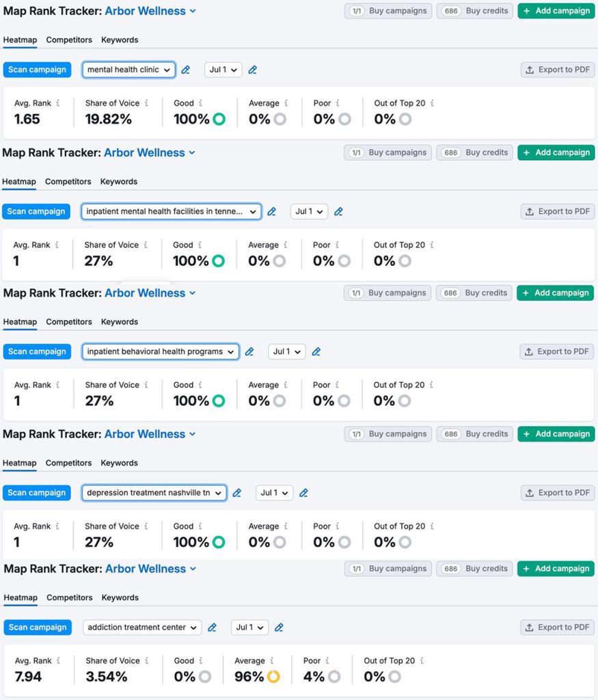Click pencil icon beside "mental health clinic" dropdown
598x700 pixels.
point(186,70)
